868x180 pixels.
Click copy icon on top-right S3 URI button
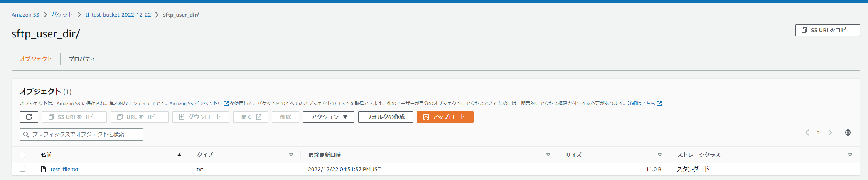804,30
